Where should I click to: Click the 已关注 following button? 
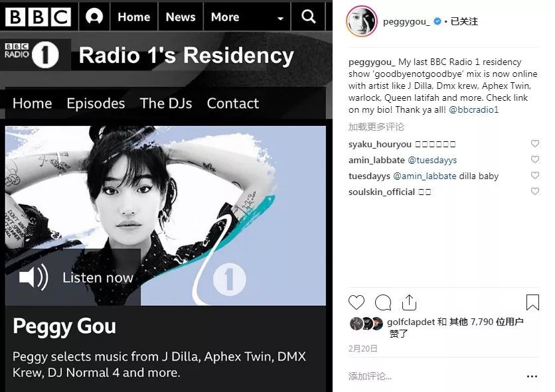coord(464,22)
